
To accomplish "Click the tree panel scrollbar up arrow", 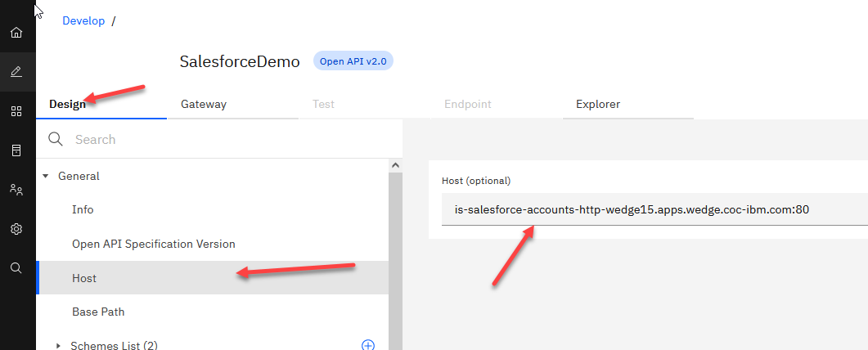I will pos(396,166).
